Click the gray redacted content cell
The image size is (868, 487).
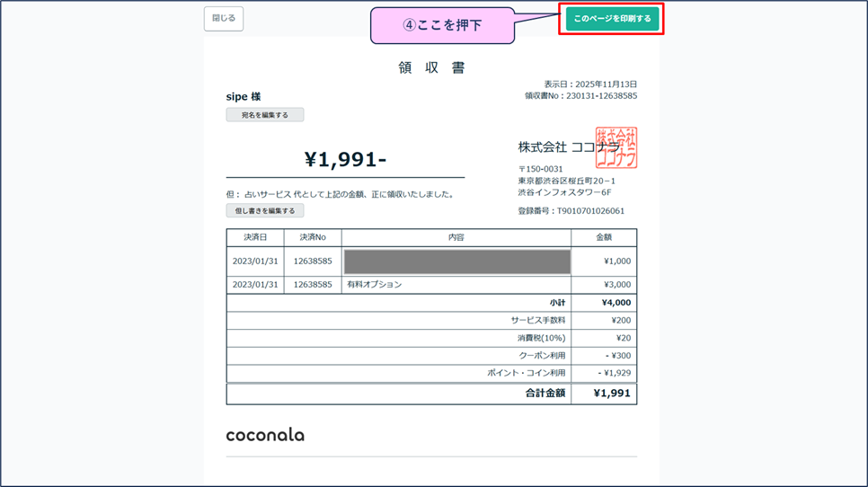pos(456,261)
